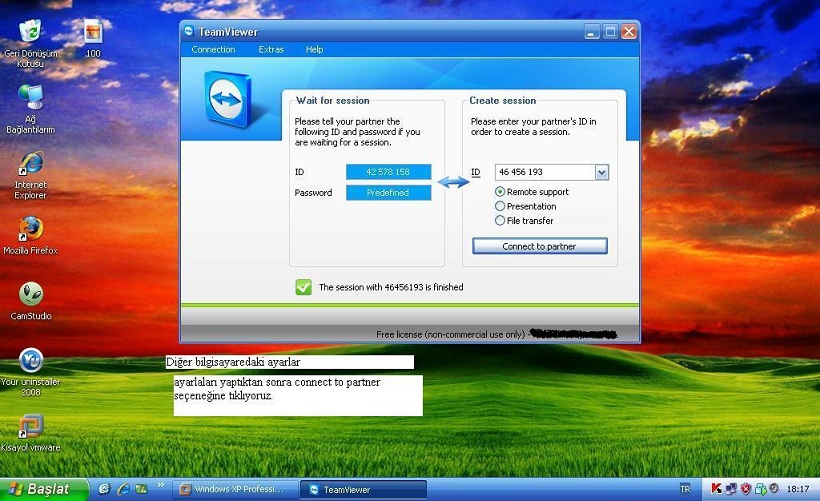Click the TR language indicator

(685, 489)
